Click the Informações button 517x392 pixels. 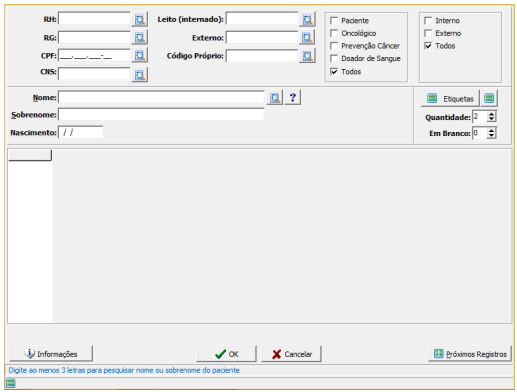click(51, 354)
